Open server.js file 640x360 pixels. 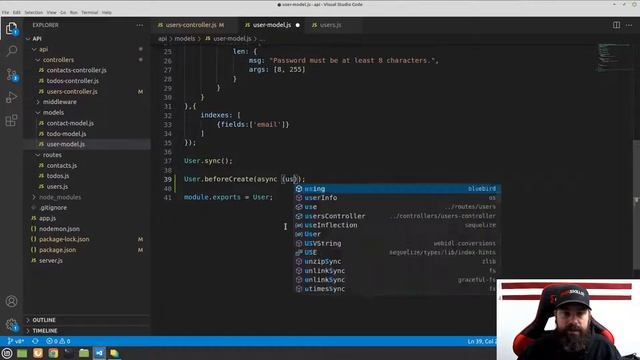click(51, 260)
